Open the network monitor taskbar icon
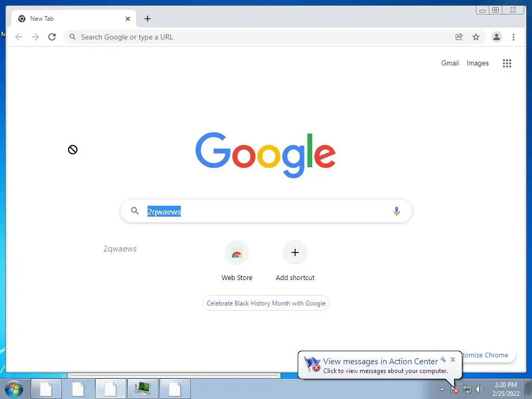The width and height of the screenshot is (532, 399). tap(142, 389)
